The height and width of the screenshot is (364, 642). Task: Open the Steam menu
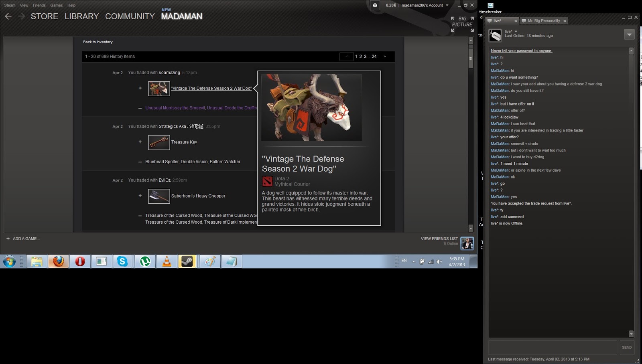coord(10,5)
